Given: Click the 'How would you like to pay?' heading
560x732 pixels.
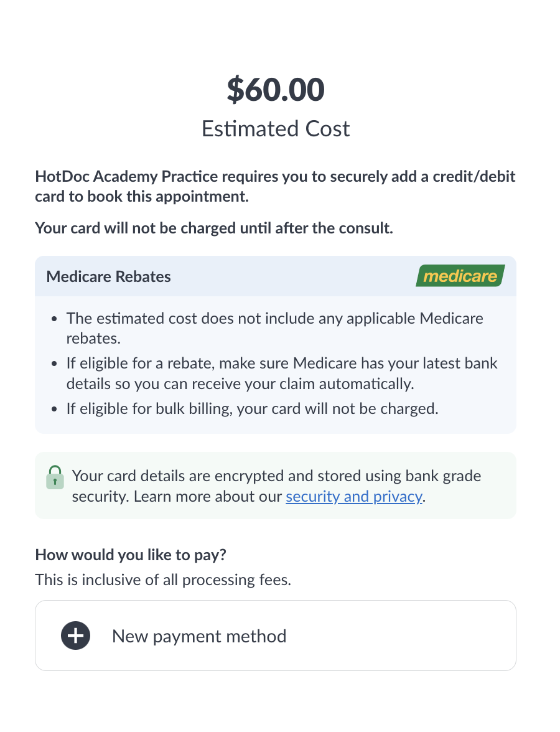Looking at the screenshot, I should tap(131, 555).
